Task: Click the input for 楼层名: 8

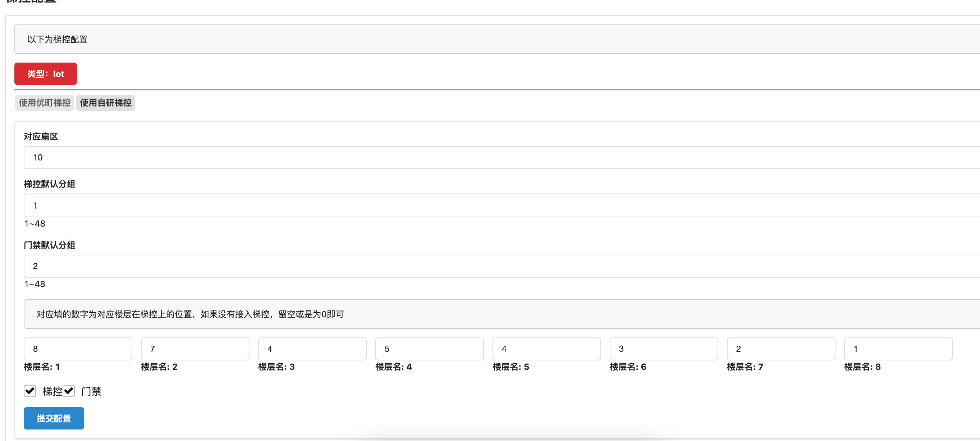Action: (898, 349)
